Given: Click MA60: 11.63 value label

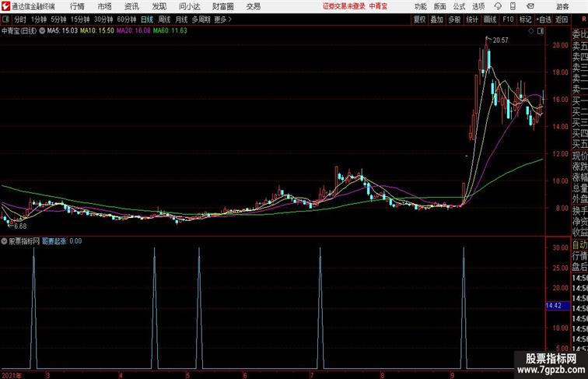Looking at the screenshot, I should [170, 31].
